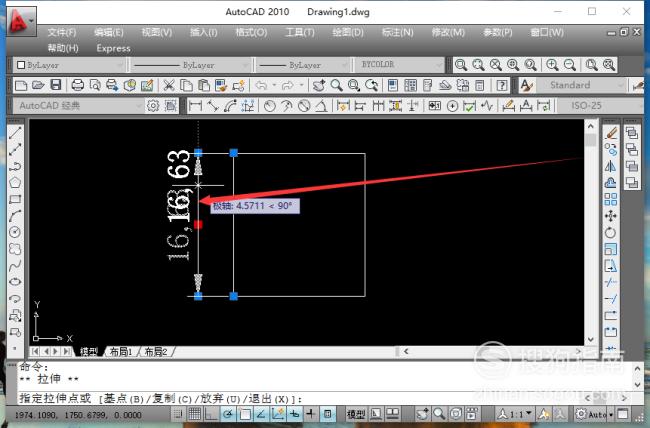This screenshot has height=428, width=650.
Task: Select the Rectangle draw tool
Action: pos(15,199)
